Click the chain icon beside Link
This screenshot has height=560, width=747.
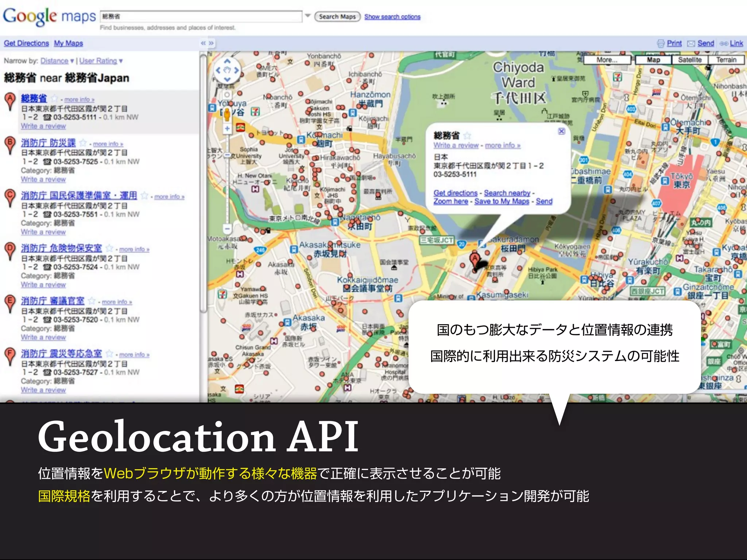pyautogui.click(x=724, y=43)
